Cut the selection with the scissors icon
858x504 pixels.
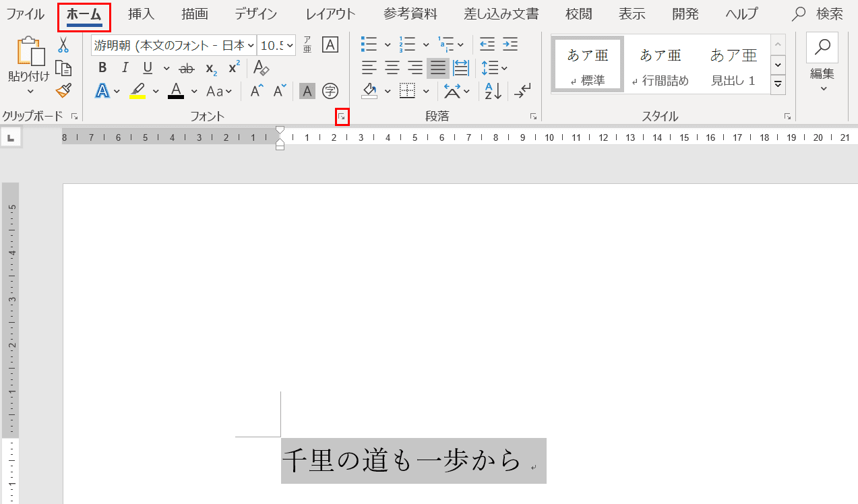point(63,45)
